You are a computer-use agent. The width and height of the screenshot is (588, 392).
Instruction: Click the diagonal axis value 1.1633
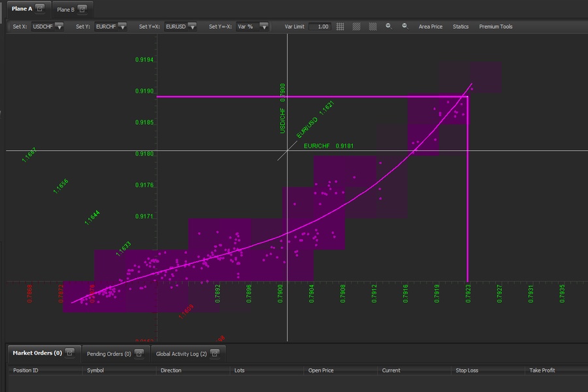pos(123,249)
